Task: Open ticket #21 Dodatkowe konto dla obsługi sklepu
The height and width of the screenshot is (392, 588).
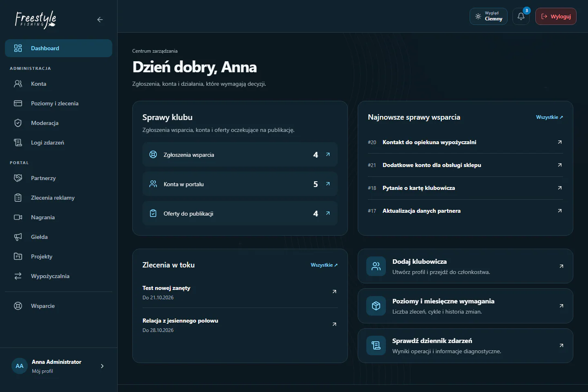Action: pyautogui.click(x=465, y=165)
